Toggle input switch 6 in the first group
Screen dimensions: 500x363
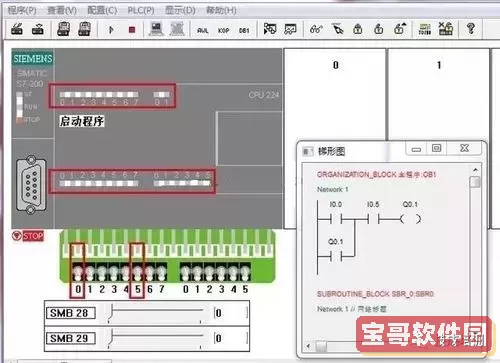pos(149,272)
